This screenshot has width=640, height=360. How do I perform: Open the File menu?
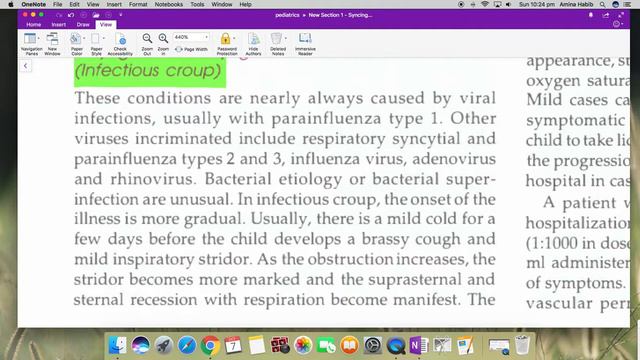tap(58, 4)
